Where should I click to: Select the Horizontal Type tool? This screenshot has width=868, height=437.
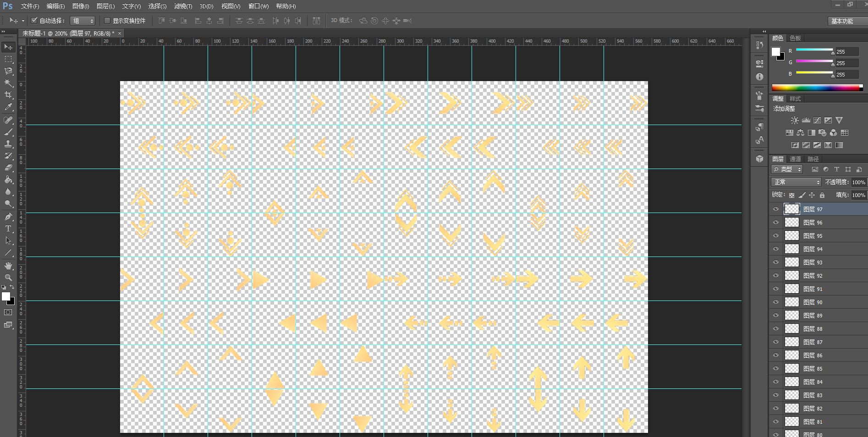pyautogui.click(x=8, y=229)
